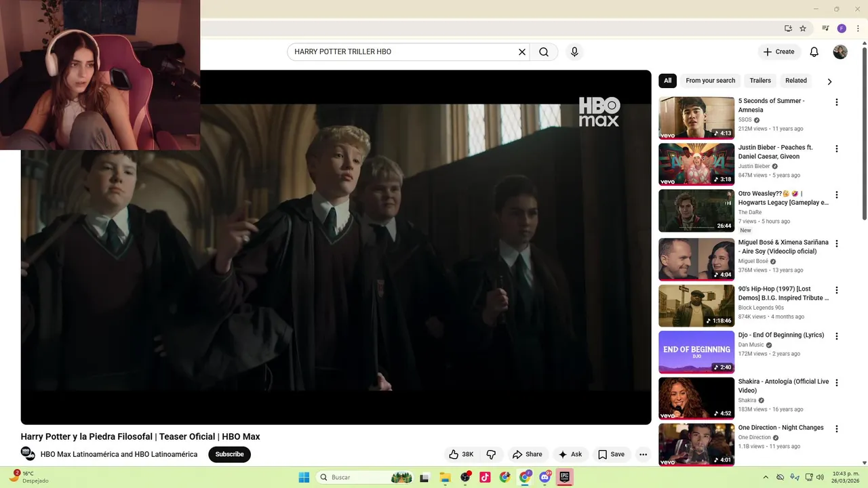
Task: Open Epic Games Launcher from taskbar
Action: point(564,477)
